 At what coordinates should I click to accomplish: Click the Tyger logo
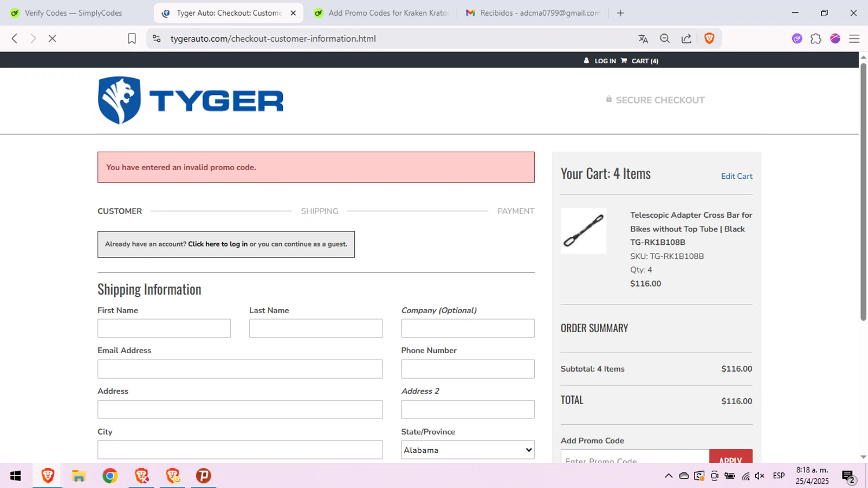click(x=191, y=100)
